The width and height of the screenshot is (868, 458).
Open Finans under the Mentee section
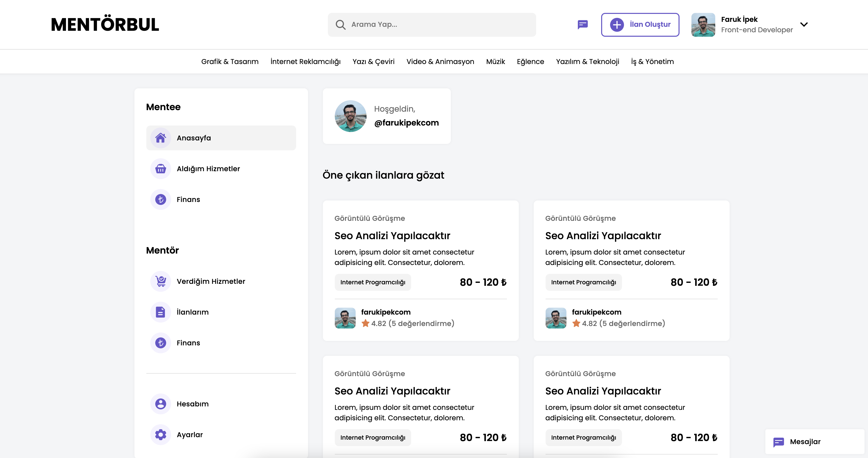coord(161,199)
